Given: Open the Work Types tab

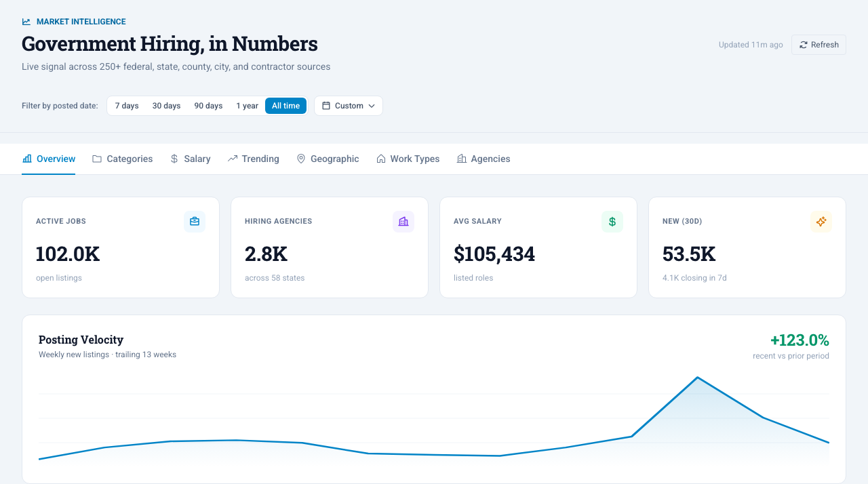Looking at the screenshot, I should tap(408, 159).
